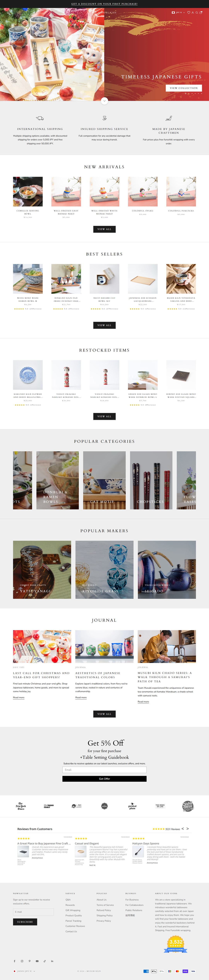Open the Pinterest footer icon
This screenshot has width=209, height=980.
coord(29,961)
